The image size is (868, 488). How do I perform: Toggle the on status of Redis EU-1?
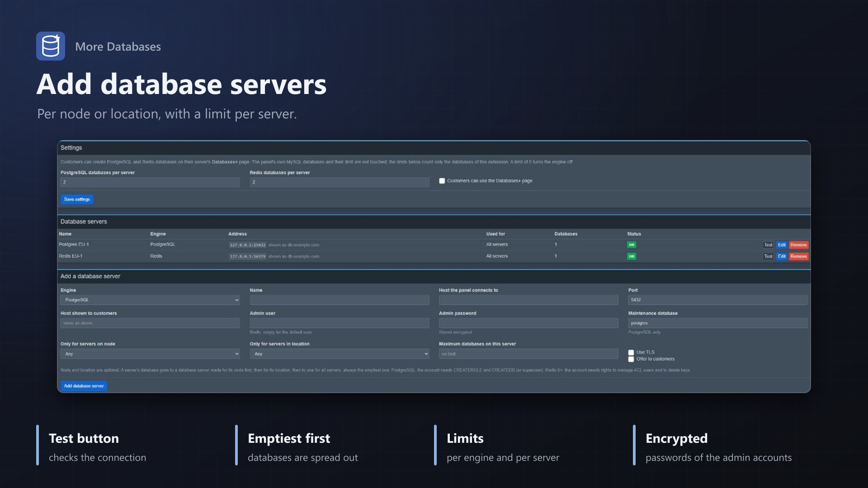point(632,256)
